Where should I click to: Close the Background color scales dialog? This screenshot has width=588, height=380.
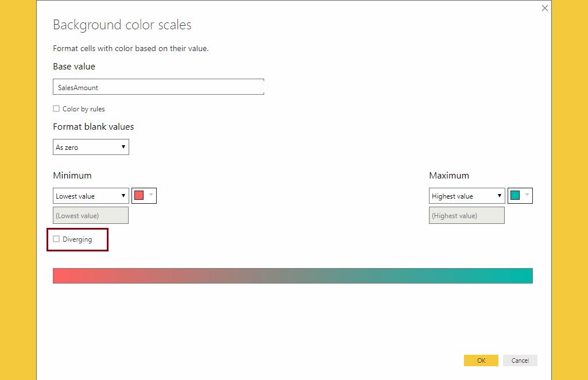pos(544,8)
